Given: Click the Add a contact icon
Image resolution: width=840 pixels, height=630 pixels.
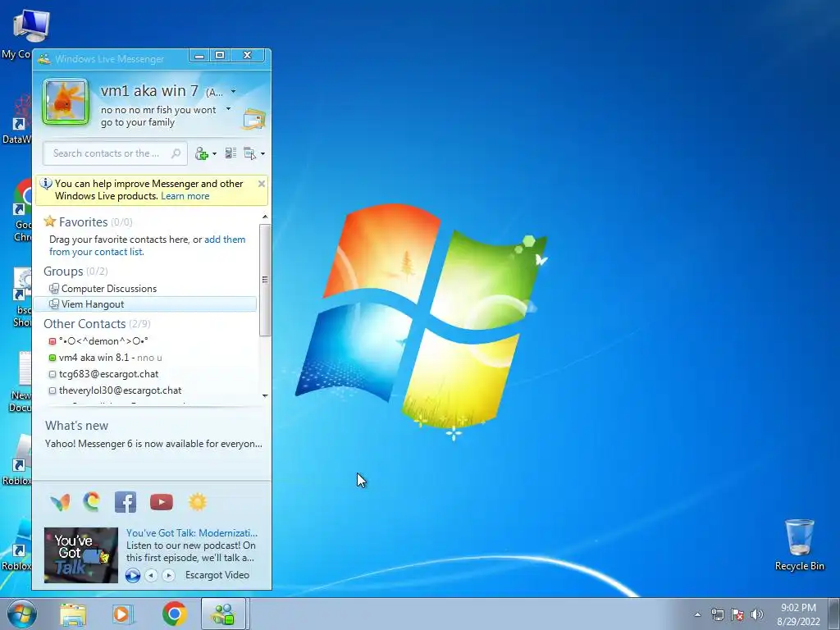Looking at the screenshot, I should (202, 153).
